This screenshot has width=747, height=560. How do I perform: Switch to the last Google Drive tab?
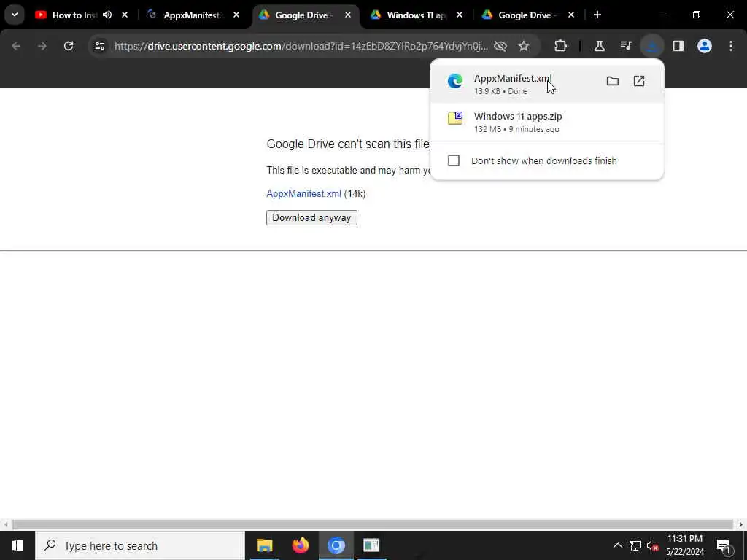click(527, 15)
